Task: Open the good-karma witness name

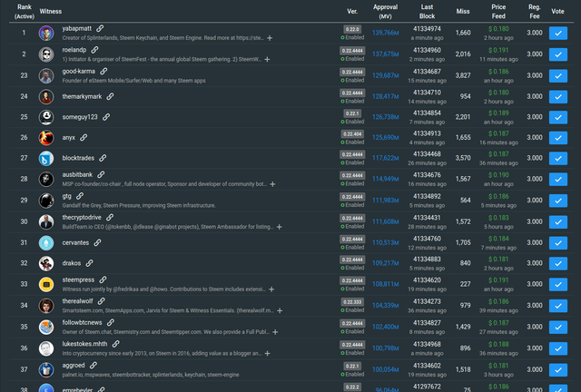Action: [x=79, y=71]
